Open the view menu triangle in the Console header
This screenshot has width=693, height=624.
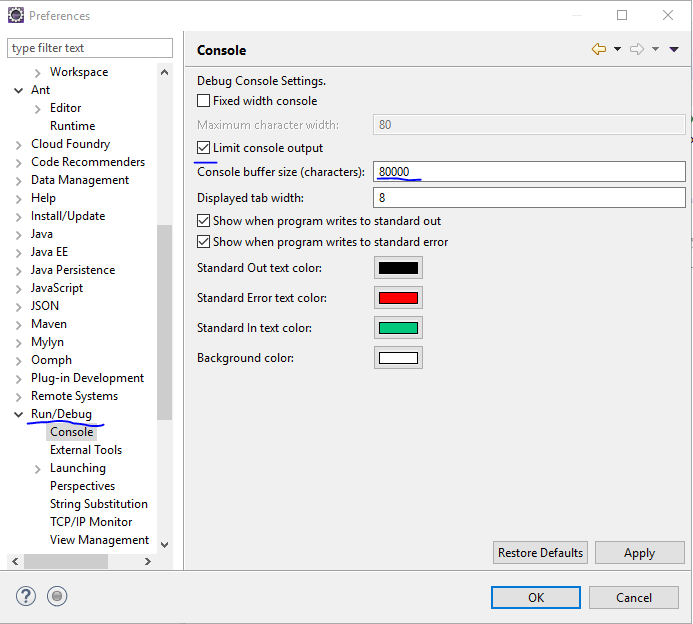(x=674, y=49)
